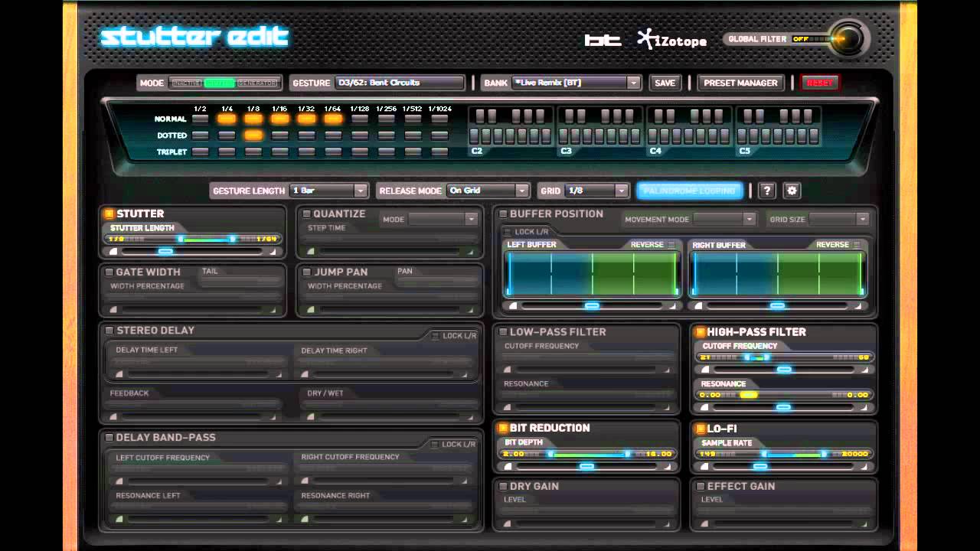
Task: Toggle the Normal 1/16 stutter value
Action: 279,119
